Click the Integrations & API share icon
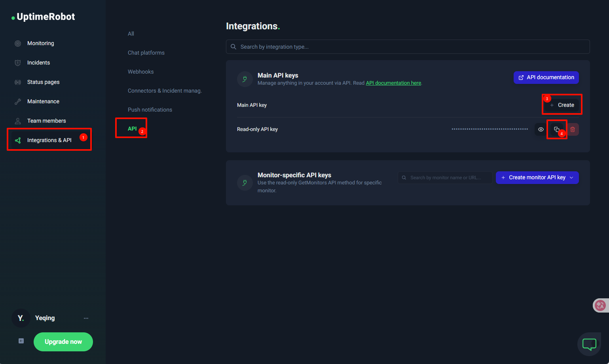The image size is (609, 364). tap(18, 140)
